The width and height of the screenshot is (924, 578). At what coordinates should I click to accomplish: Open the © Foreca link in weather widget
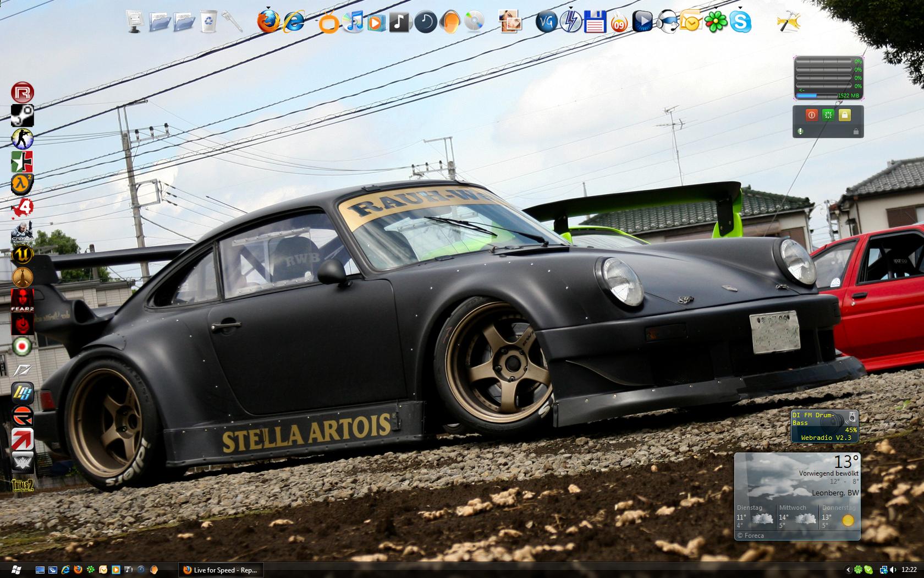click(751, 535)
